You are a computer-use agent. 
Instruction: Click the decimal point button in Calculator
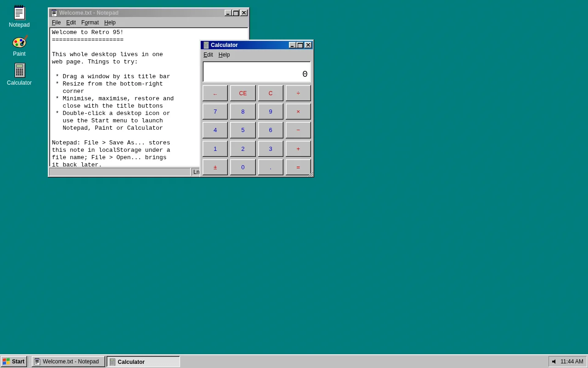(271, 167)
